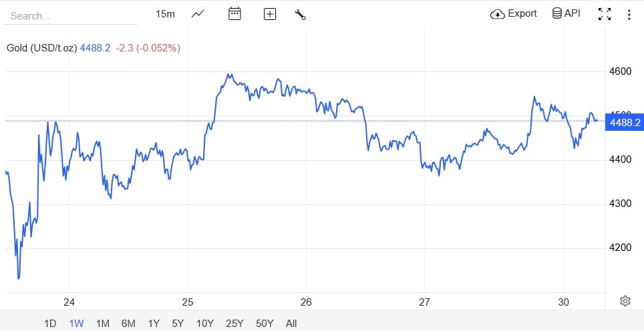Image resolution: width=644 pixels, height=331 pixels.
Task: Open the three-dot more options menu
Action: (x=629, y=14)
